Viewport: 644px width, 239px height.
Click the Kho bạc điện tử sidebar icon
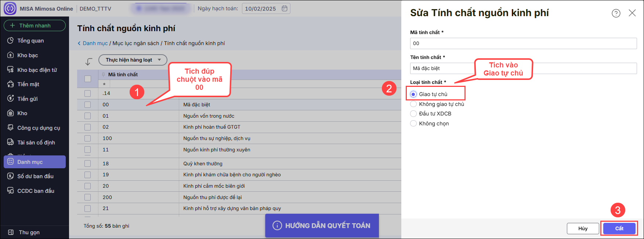click(x=11, y=70)
